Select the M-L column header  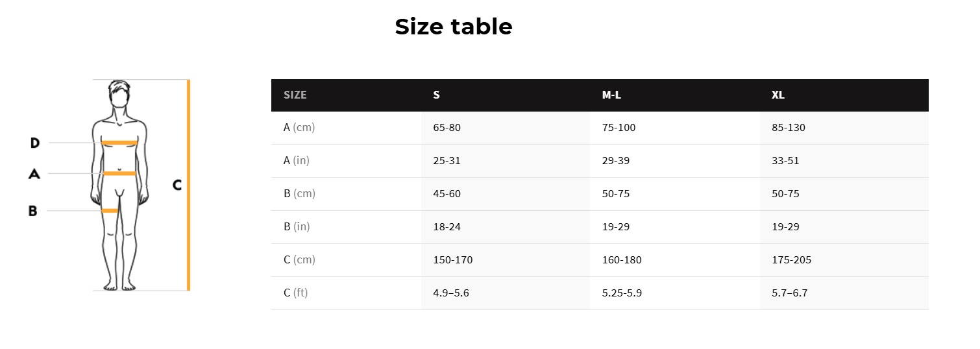click(611, 95)
